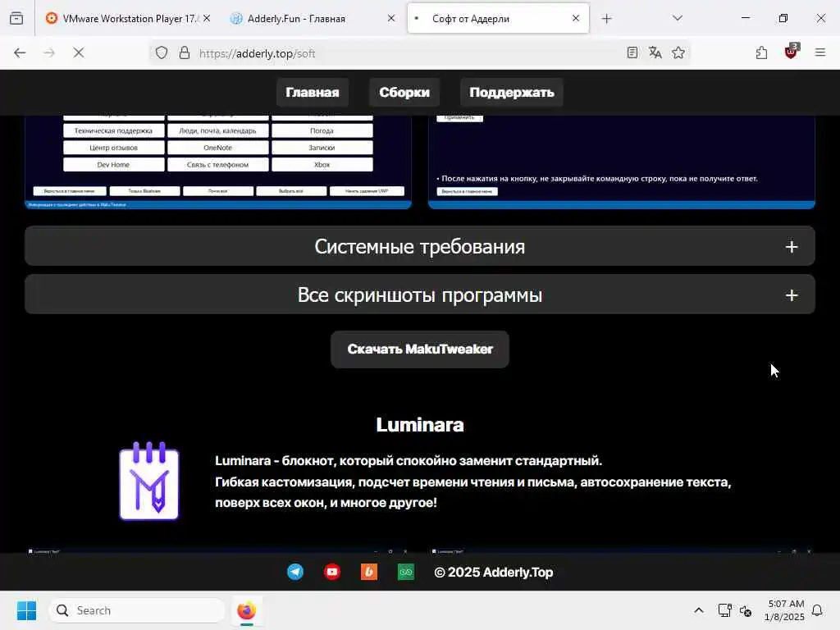
Task: Go back to the previous page
Action: [x=20, y=53]
